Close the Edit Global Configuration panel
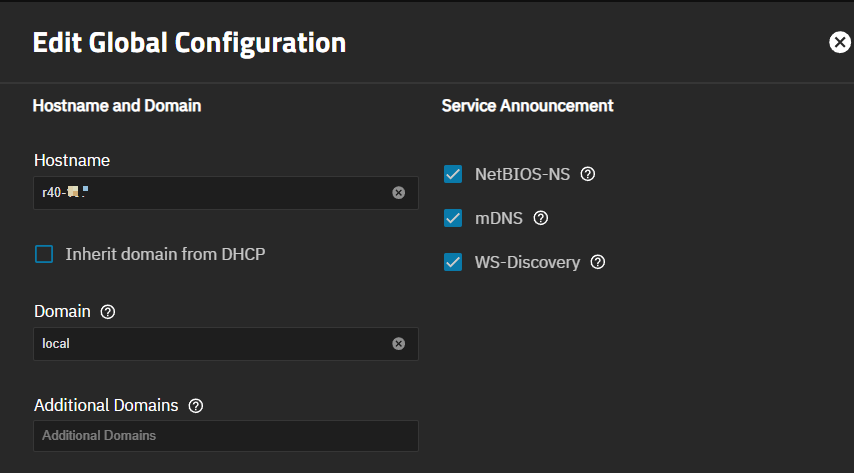Viewport: 854px width, 473px height. point(839,42)
